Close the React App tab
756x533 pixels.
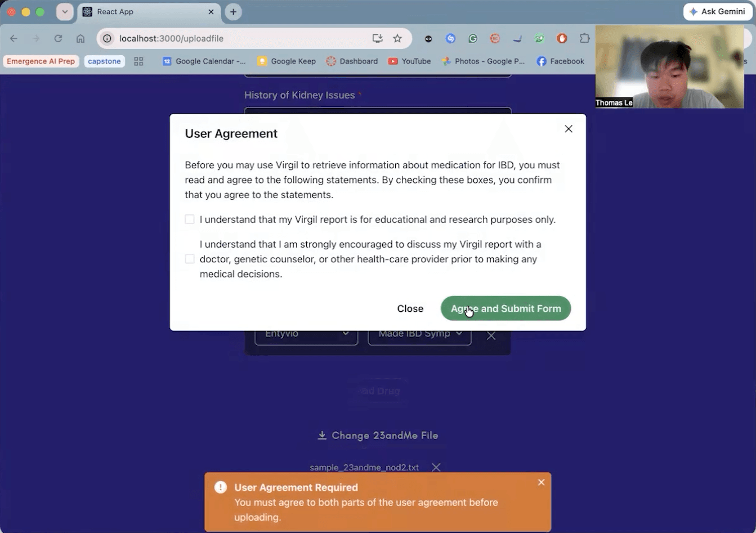211,12
